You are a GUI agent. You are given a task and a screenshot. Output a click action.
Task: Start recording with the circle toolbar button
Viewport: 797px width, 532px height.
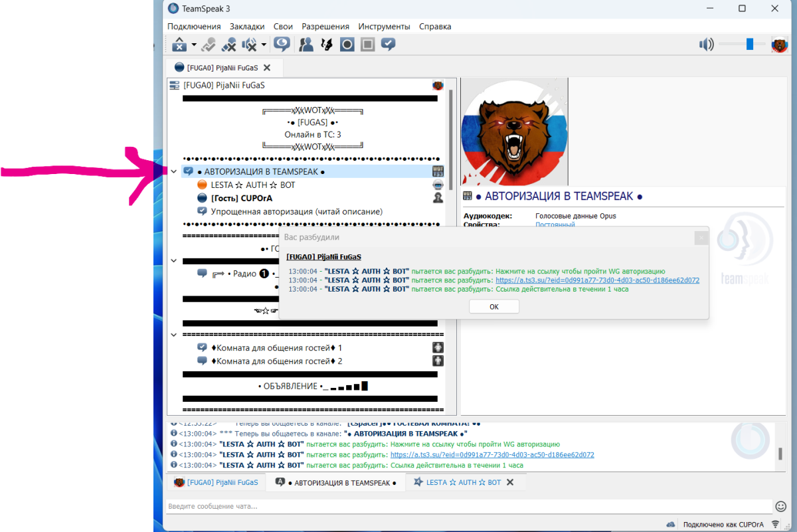click(347, 44)
